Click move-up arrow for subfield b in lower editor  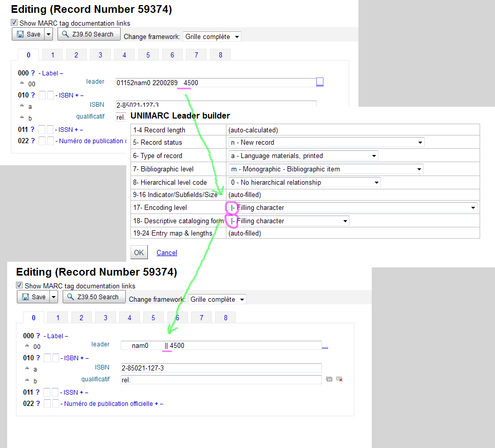coord(27,380)
